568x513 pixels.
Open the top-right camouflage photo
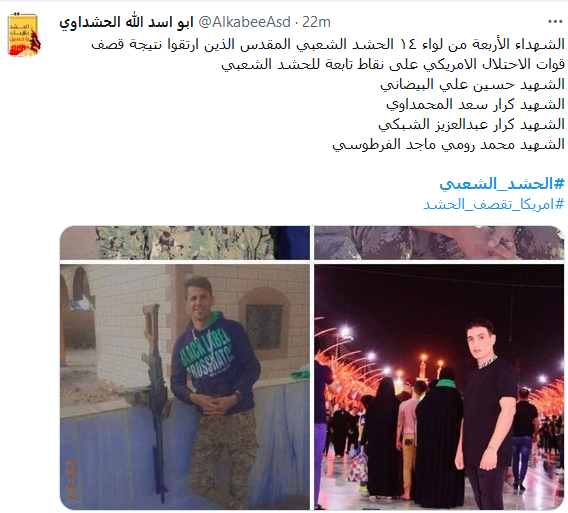tap(439, 242)
